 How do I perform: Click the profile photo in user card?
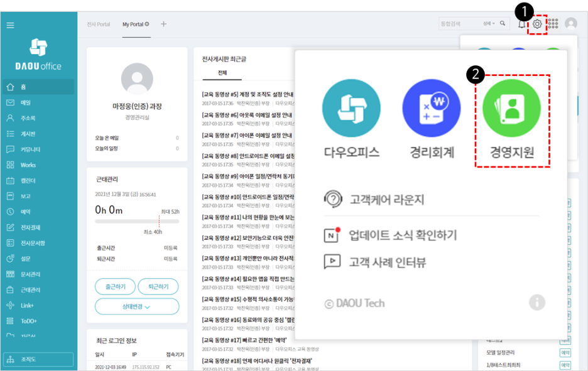coord(137,79)
